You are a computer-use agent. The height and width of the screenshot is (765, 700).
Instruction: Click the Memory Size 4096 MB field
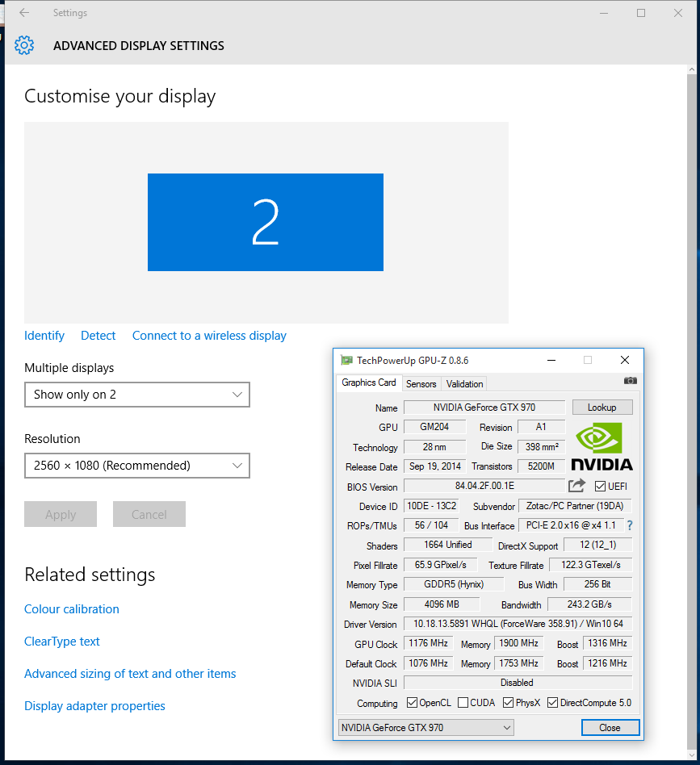pos(442,604)
